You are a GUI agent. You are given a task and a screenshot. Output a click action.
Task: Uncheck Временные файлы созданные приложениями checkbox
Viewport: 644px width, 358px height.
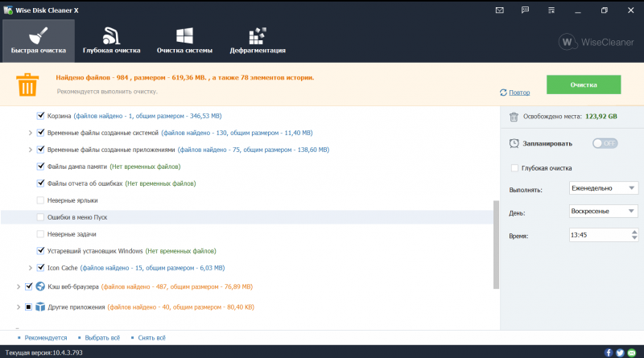click(40, 150)
